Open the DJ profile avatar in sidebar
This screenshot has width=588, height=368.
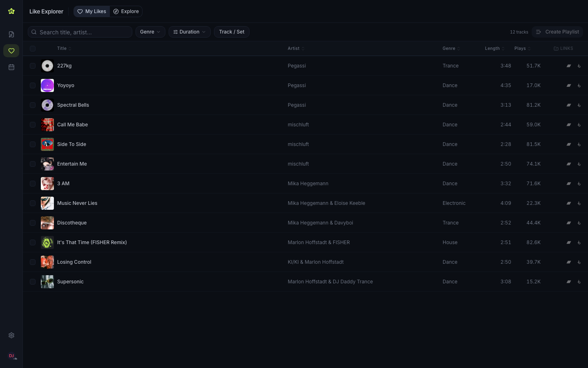(x=11, y=356)
